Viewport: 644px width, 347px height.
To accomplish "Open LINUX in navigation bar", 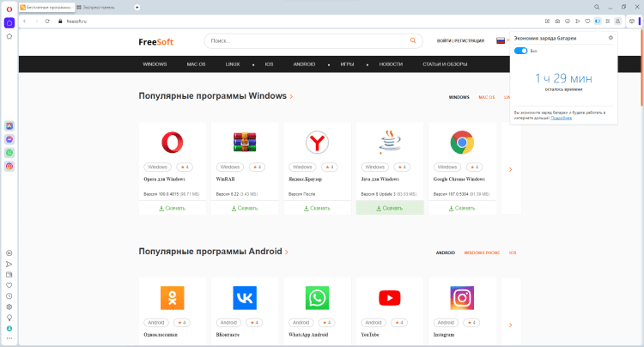I will pos(233,64).
